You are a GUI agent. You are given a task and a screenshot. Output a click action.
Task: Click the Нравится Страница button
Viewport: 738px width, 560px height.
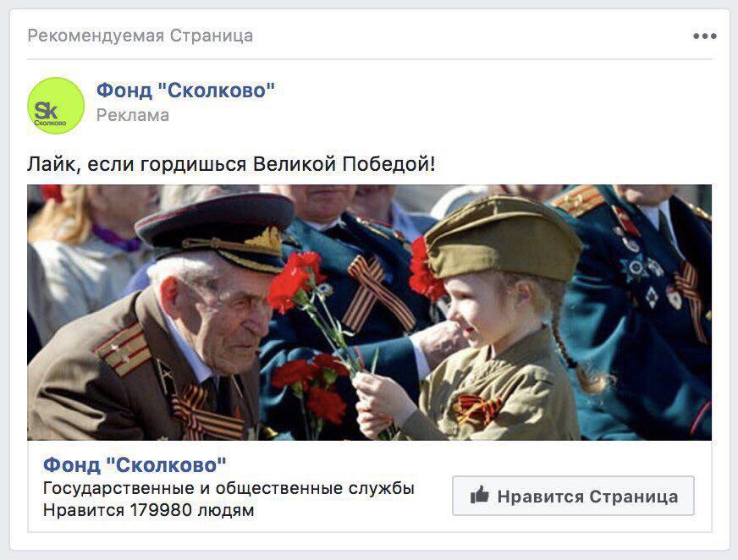click(x=573, y=496)
